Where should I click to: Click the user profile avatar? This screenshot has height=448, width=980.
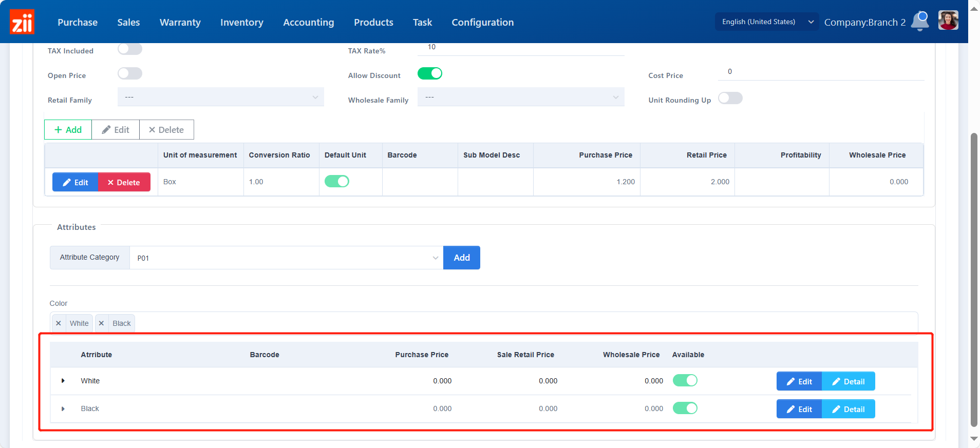(x=948, y=21)
